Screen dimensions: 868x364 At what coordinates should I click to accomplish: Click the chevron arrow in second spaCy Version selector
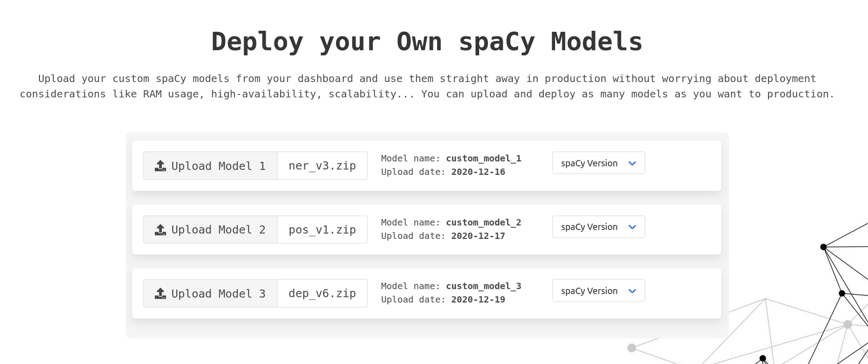click(633, 227)
